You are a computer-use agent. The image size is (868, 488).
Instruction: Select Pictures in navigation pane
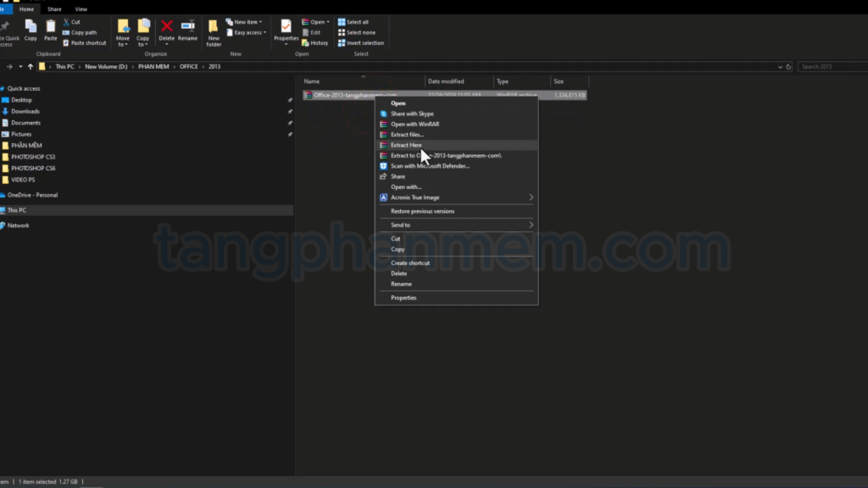point(21,134)
